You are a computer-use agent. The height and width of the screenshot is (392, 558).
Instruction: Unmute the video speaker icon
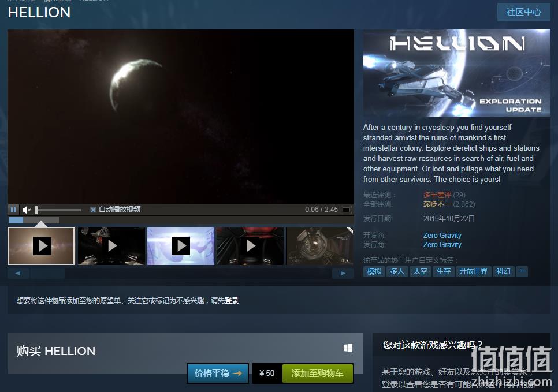click(27, 210)
